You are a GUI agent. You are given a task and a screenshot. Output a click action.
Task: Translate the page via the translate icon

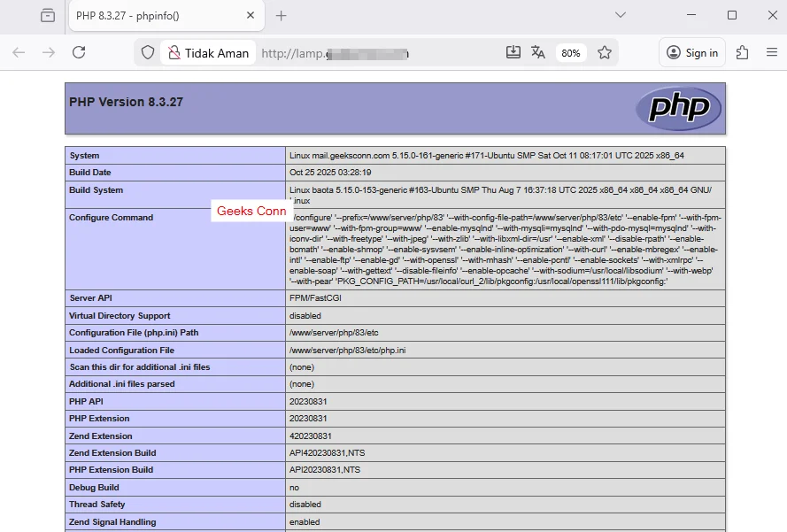pyautogui.click(x=538, y=52)
